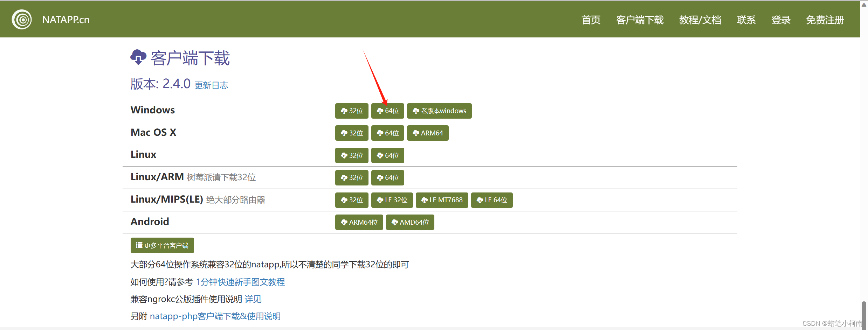Image resolution: width=868 pixels, height=330 pixels.
Task: Open the 详见 ngrokc plugin link
Action: (x=253, y=299)
